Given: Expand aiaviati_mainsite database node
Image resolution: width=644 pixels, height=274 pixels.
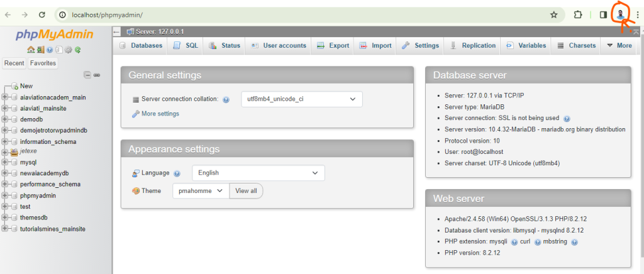Looking at the screenshot, I should 5,109.
